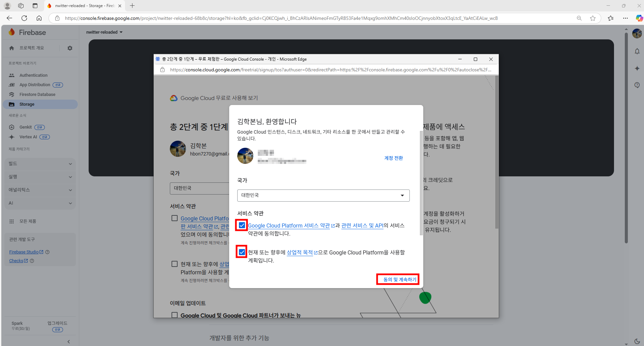This screenshot has height=346, width=644.
Task: Check the 이메일 업데이트 newsletter checkbox
Action: pyautogui.click(x=175, y=315)
